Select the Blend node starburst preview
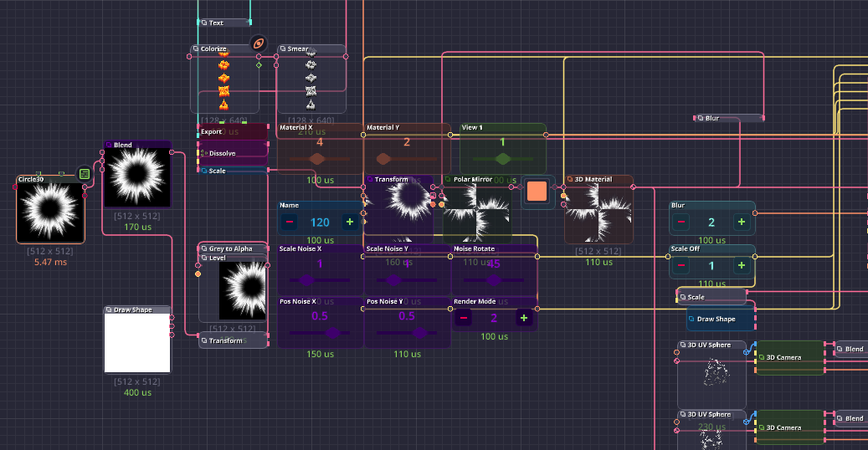 137,177
